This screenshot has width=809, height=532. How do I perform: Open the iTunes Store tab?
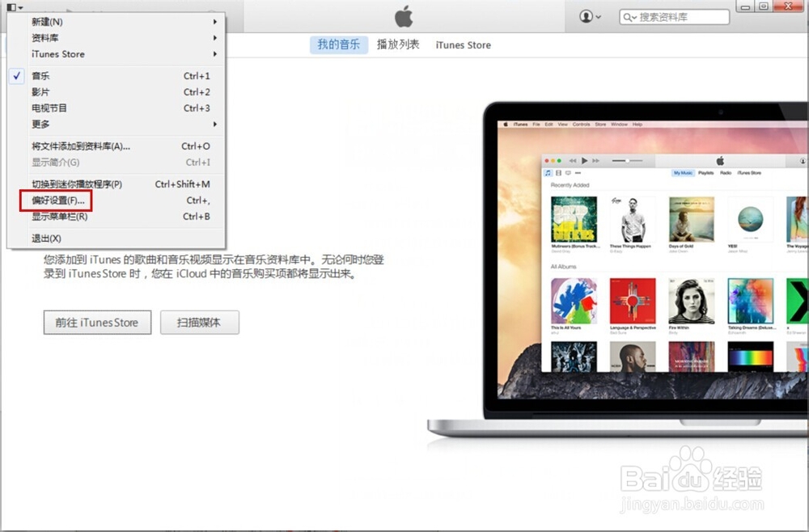(x=464, y=44)
